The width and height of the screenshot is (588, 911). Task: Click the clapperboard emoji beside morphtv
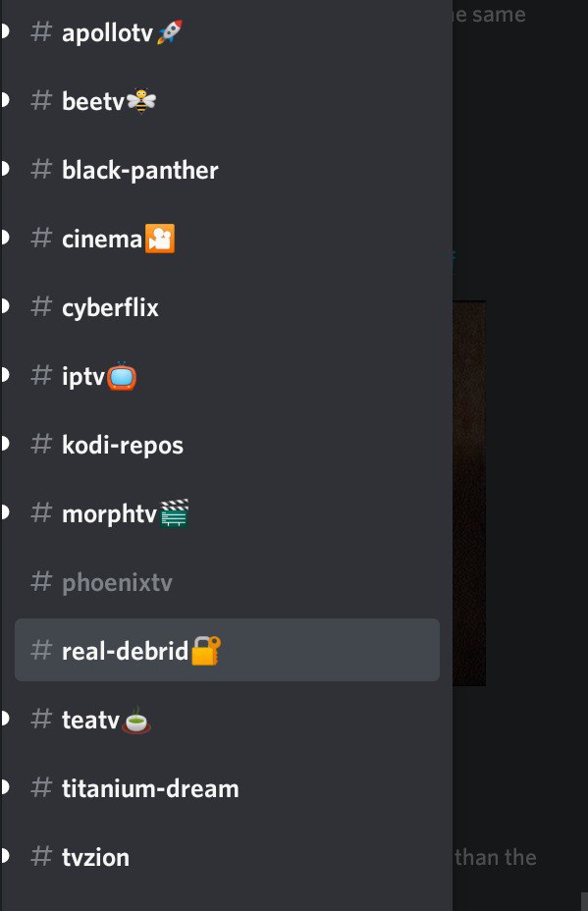tap(175, 513)
